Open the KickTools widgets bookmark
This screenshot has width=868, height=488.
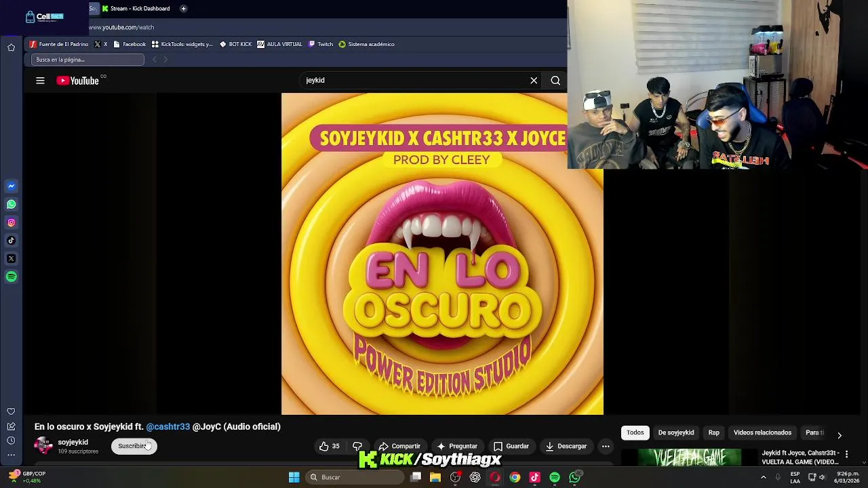pyautogui.click(x=182, y=44)
